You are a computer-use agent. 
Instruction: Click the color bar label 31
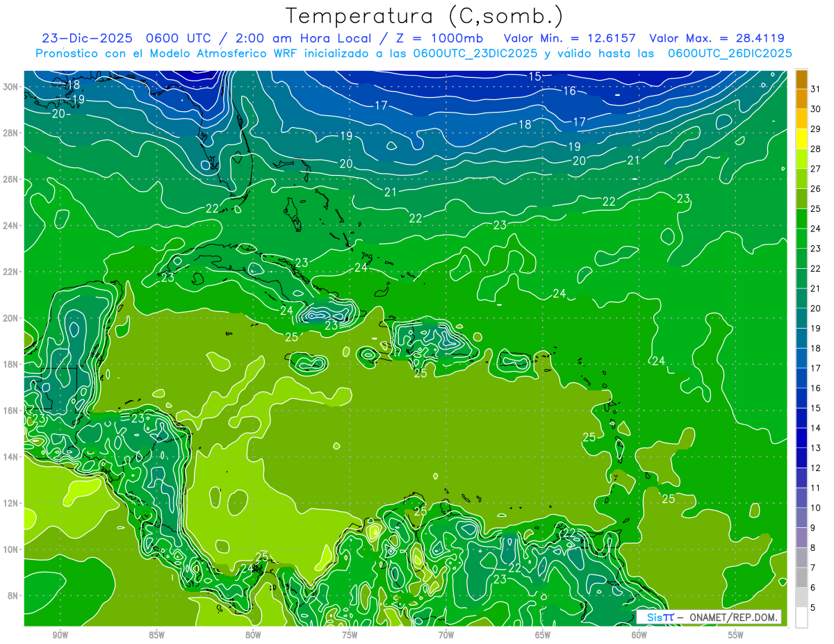816,89
